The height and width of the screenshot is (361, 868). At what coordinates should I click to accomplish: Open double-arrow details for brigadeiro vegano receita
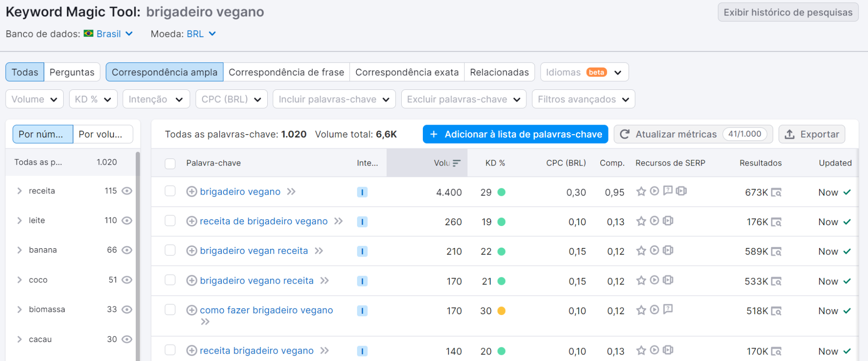pos(324,281)
